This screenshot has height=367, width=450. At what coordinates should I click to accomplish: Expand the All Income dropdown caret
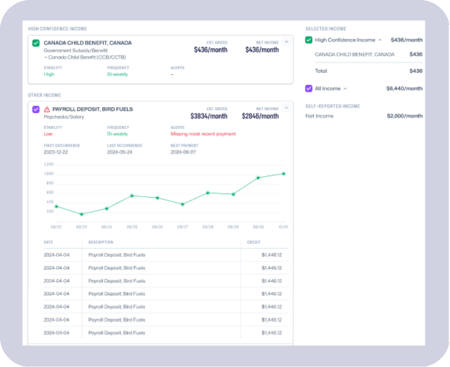(x=345, y=89)
